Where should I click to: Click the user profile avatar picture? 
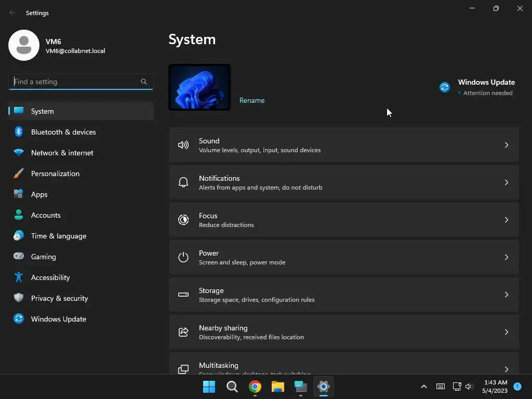(x=24, y=45)
